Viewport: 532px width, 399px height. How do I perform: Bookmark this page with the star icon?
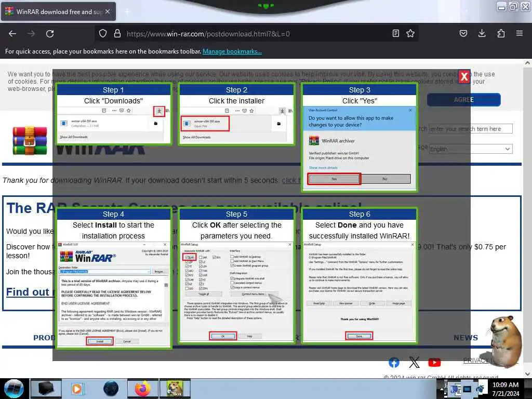(410, 33)
